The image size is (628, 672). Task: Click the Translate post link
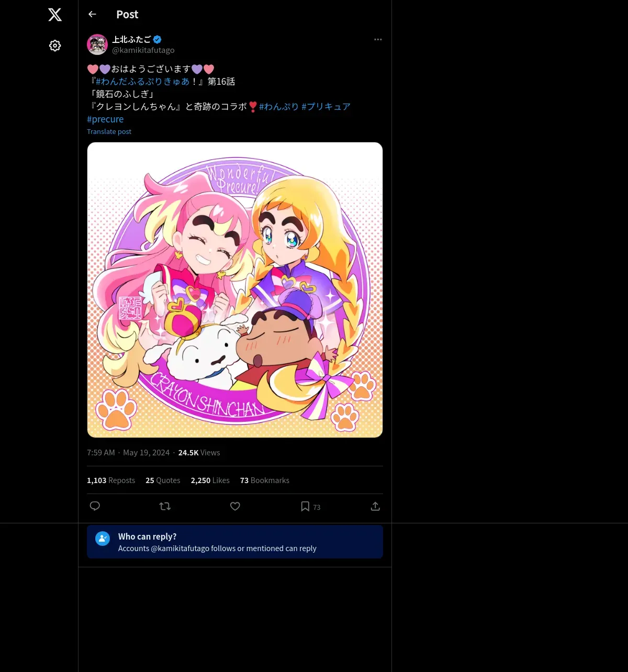[109, 132]
